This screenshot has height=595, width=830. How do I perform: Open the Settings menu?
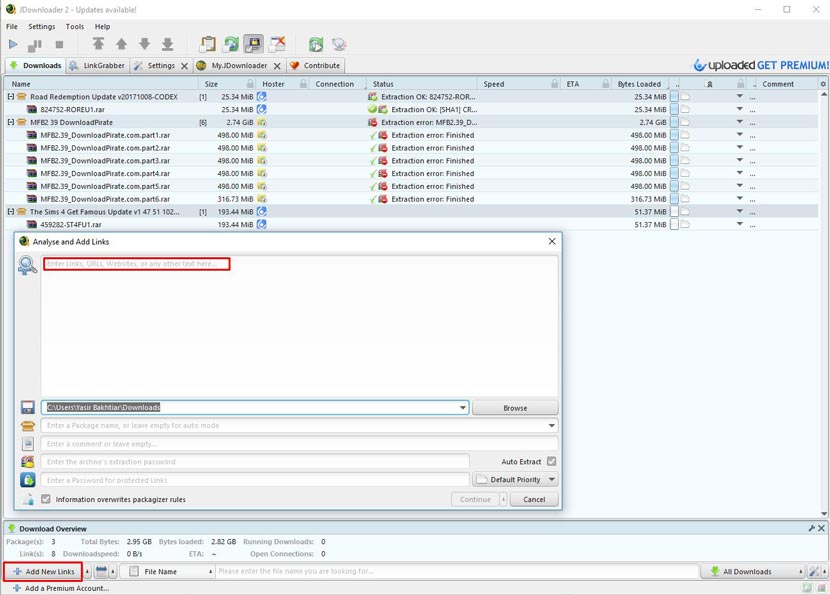coord(41,26)
